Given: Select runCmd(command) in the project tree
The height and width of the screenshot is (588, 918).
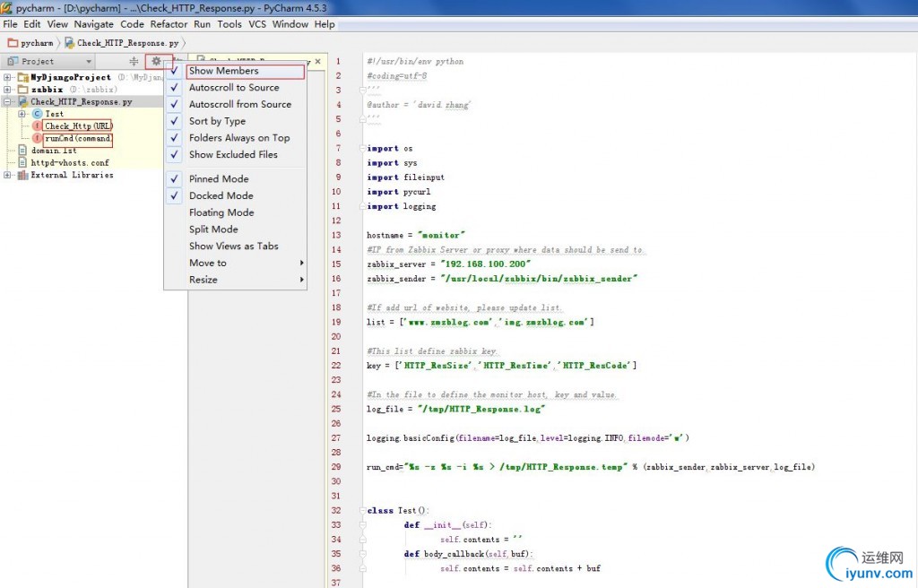Looking at the screenshot, I should click(x=79, y=138).
